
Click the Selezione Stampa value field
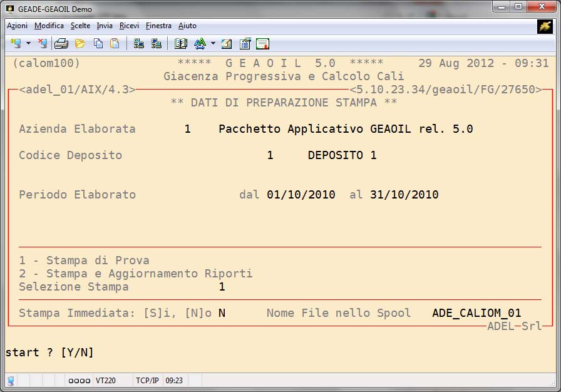(222, 287)
